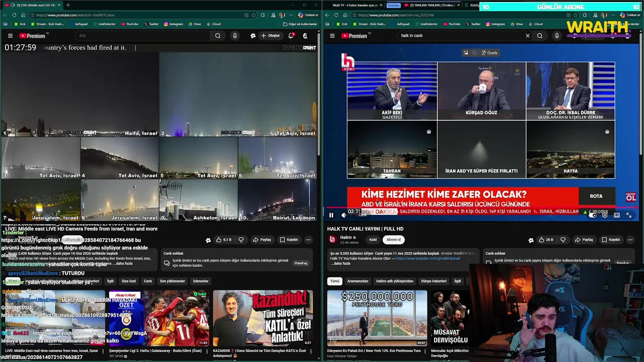Screen dimensions: 644x362
Task: Click the Oluştur create button
Action: [270, 36]
